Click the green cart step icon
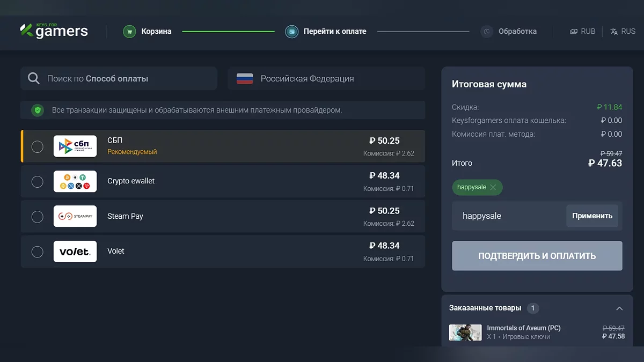 [129, 32]
